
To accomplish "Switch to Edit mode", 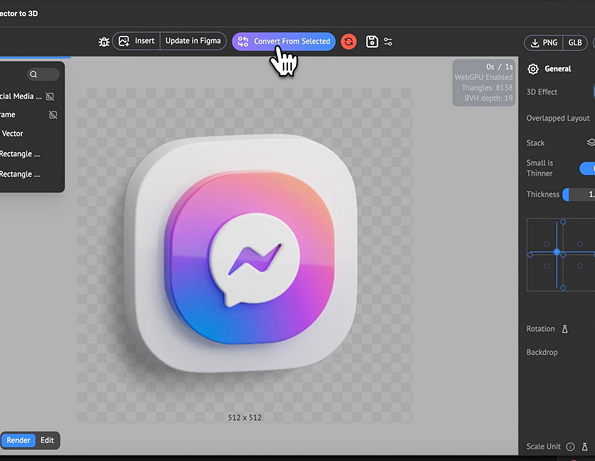I will tap(47, 440).
